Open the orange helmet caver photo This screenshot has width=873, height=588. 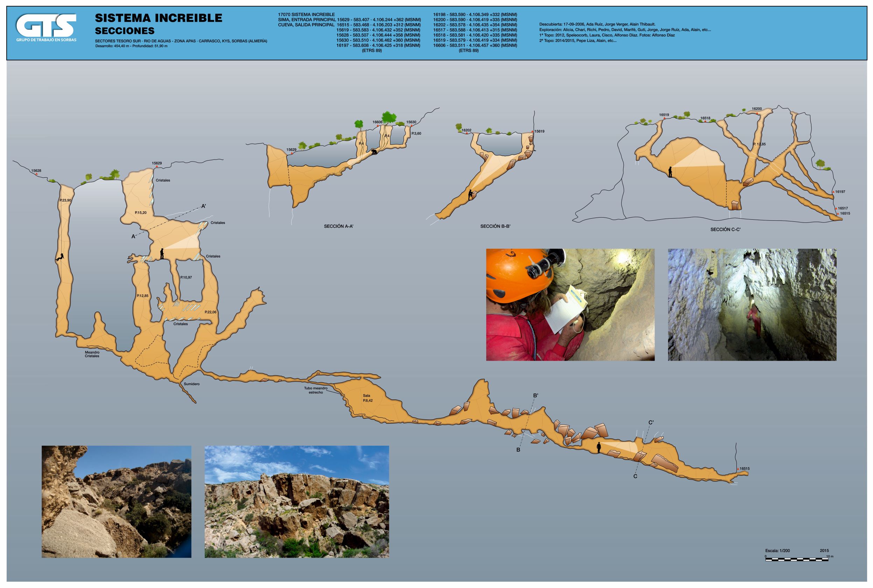point(570,305)
